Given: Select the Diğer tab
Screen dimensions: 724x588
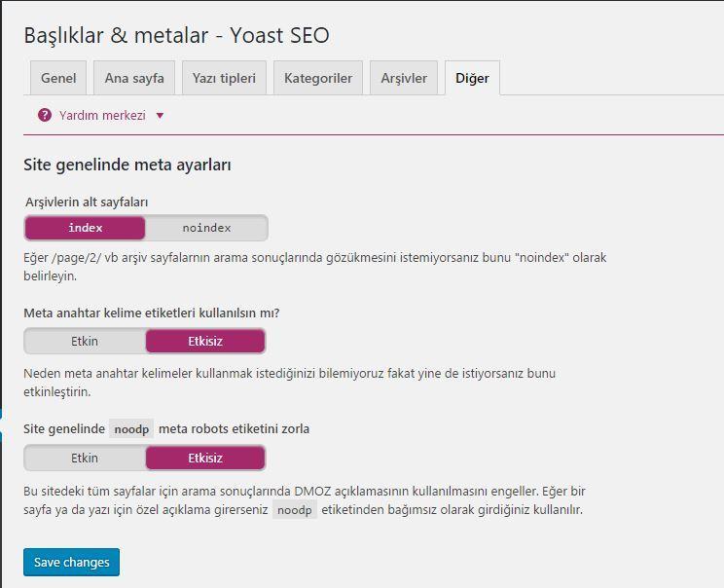Looking at the screenshot, I should click(x=472, y=78).
